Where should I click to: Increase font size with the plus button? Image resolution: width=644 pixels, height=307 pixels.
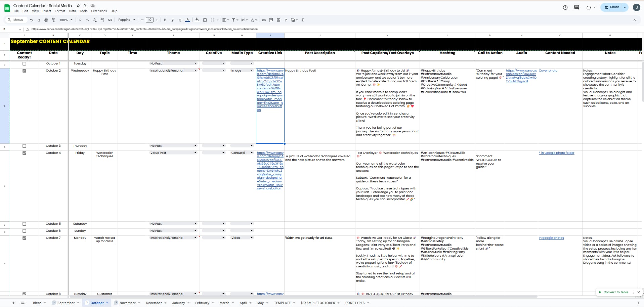[157, 20]
